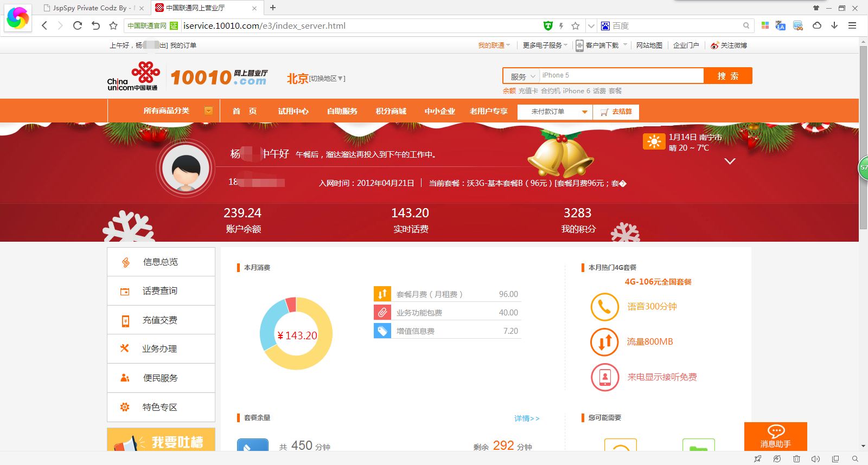868x465 pixels.
Task: Click the 去结算 cart button
Action: click(616, 112)
